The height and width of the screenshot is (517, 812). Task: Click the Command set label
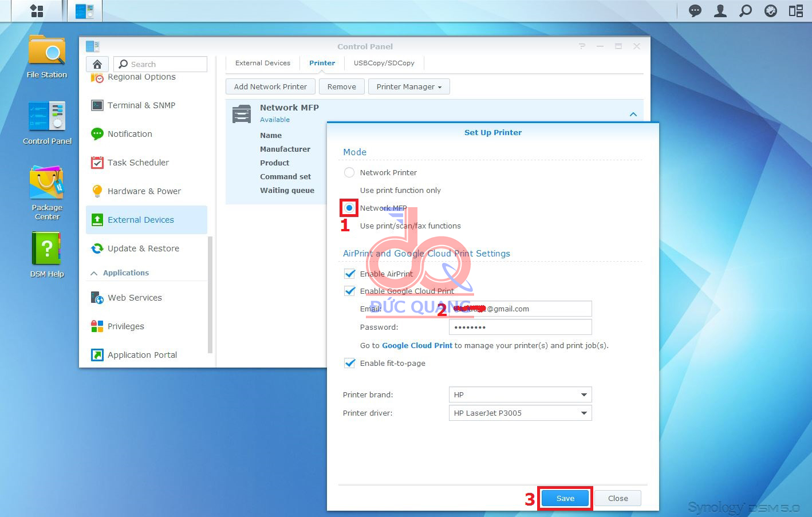click(x=285, y=176)
